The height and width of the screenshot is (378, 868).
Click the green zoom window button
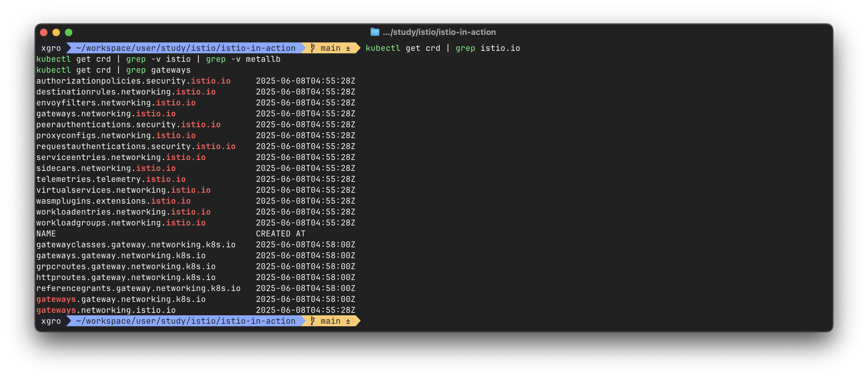(x=68, y=32)
